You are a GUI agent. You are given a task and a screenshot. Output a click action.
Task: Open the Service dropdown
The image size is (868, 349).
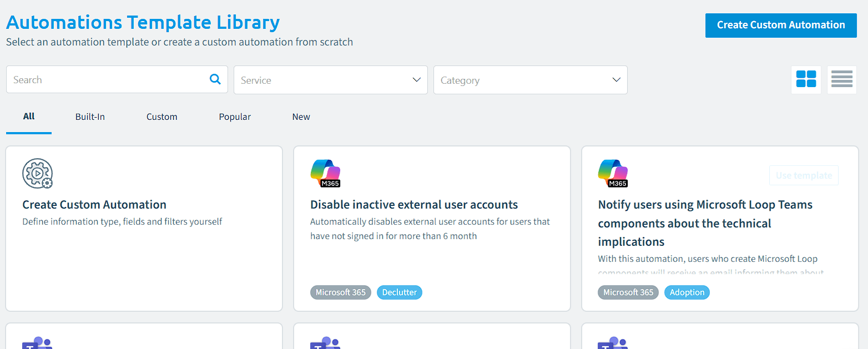tap(331, 80)
